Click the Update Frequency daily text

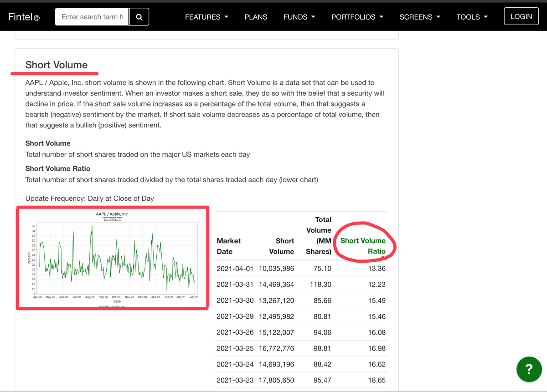90,199
